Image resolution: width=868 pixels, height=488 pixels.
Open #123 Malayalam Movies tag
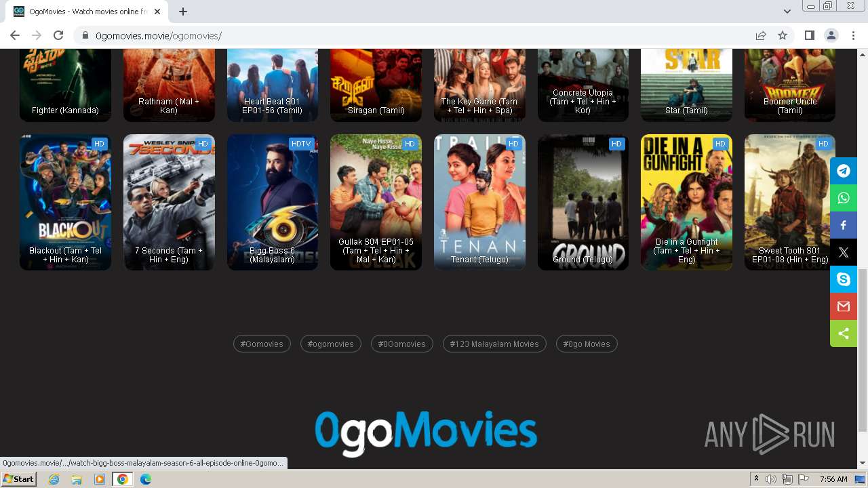point(494,344)
